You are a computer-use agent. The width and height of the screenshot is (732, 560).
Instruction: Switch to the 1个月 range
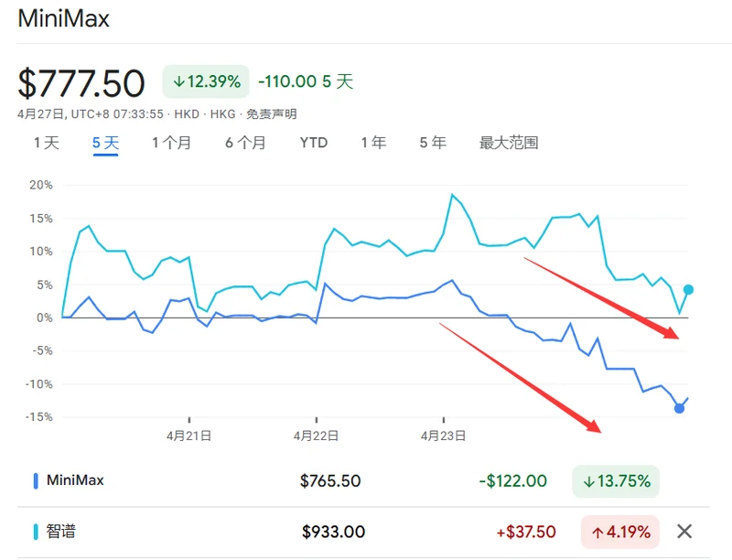coord(171,143)
